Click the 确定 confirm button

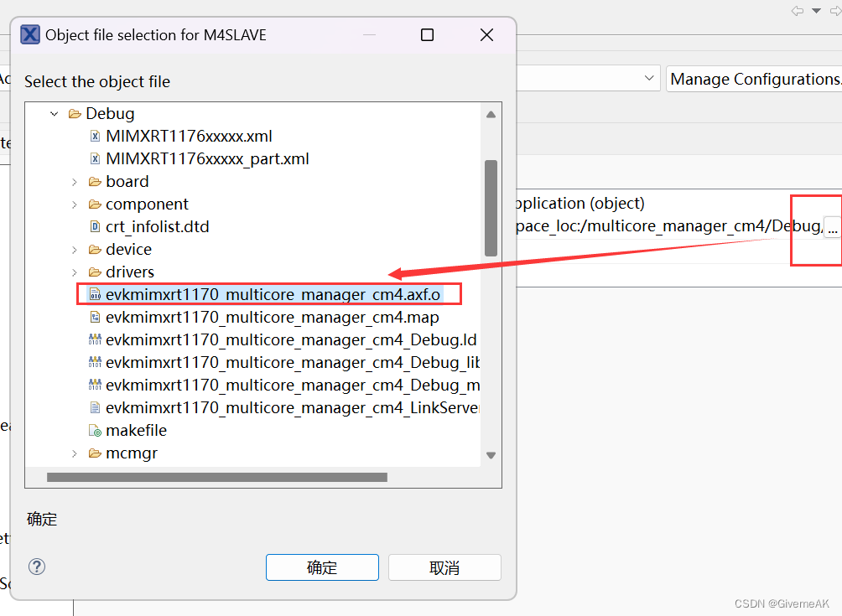point(322,567)
